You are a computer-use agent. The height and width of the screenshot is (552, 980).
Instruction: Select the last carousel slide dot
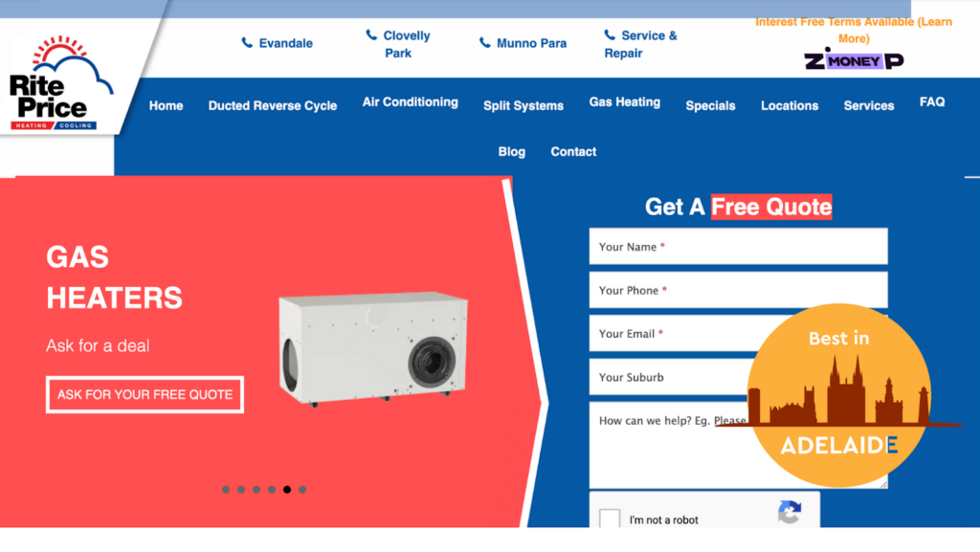pos(302,490)
